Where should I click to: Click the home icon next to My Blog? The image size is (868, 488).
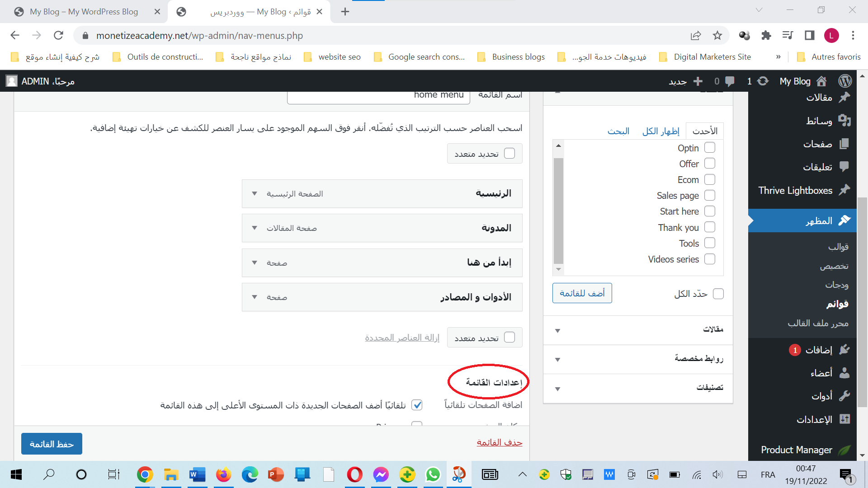pos(821,81)
